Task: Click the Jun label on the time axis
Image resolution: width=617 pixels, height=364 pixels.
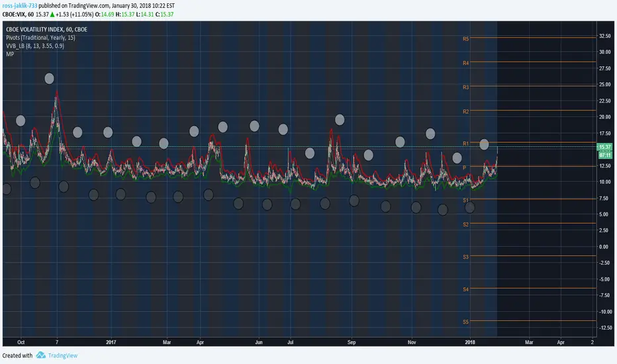Action: (259, 342)
